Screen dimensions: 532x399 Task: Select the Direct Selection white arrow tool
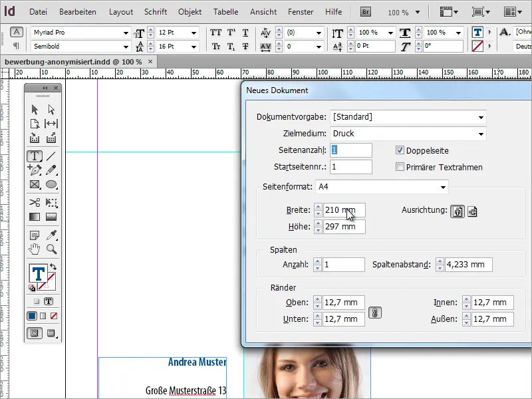(x=51, y=110)
